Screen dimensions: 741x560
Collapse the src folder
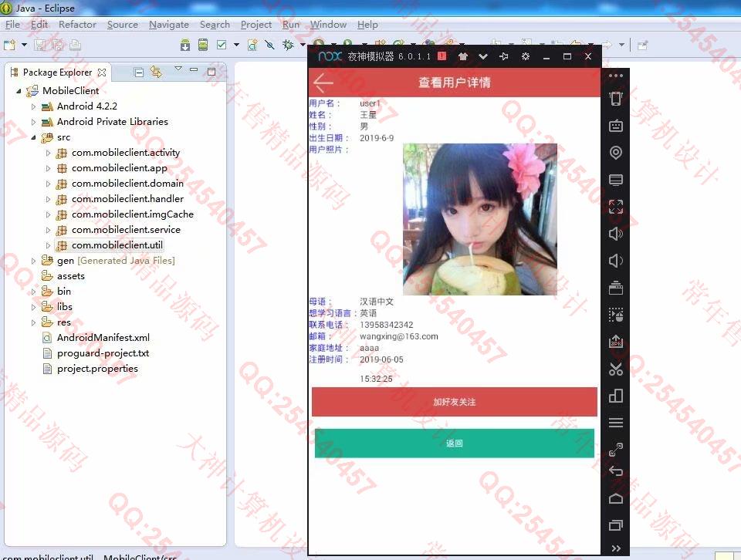[33, 138]
